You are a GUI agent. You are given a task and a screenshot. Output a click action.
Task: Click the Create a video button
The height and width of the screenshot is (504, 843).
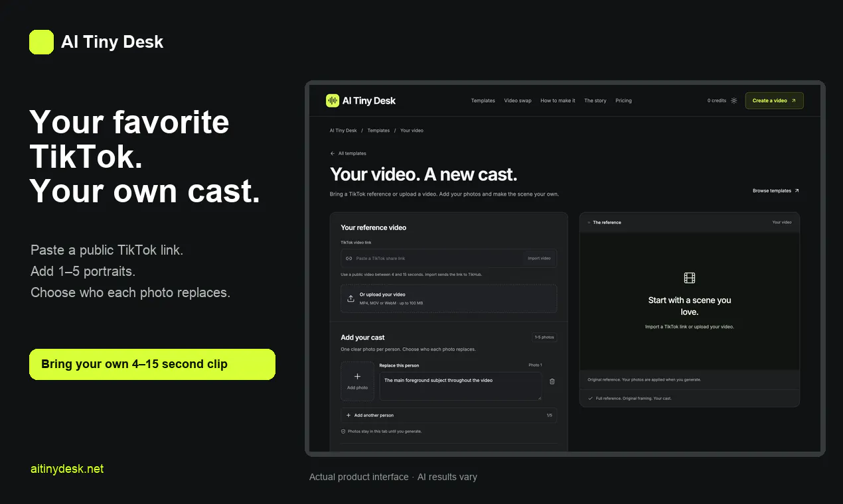(x=774, y=101)
